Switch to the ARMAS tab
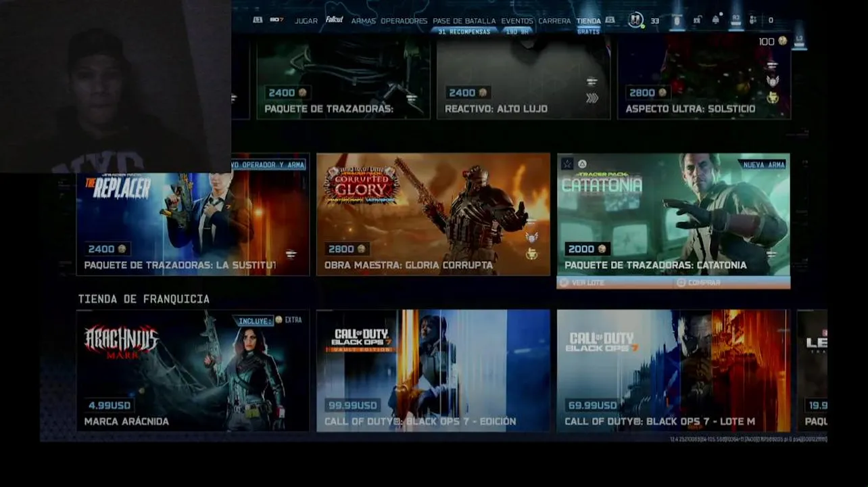This screenshot has width=868, height=487. [x=363, y=21]
